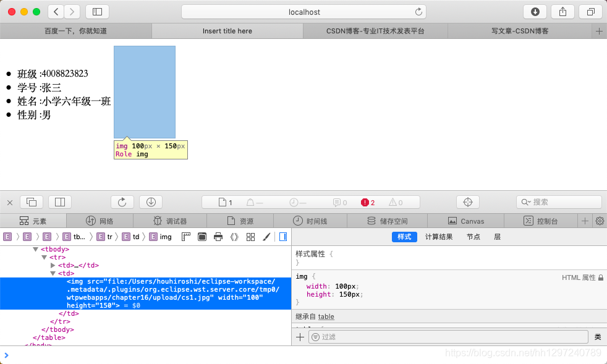Toggle the details sidebar panel button
The height and width of the screenshot is (364, 607).
pyautogui.click(x=283, y=237)
